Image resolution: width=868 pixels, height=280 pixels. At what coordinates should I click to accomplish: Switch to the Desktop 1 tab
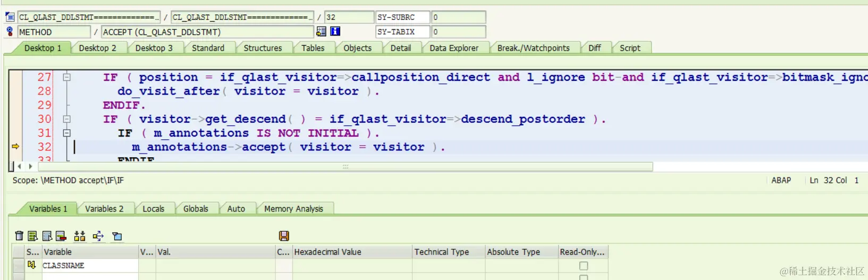pos(43,48)
